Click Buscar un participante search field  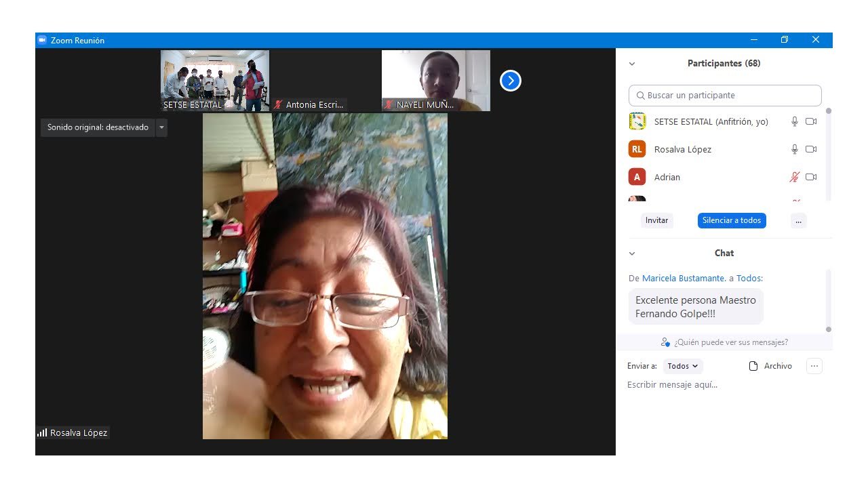tap(725, 96)
